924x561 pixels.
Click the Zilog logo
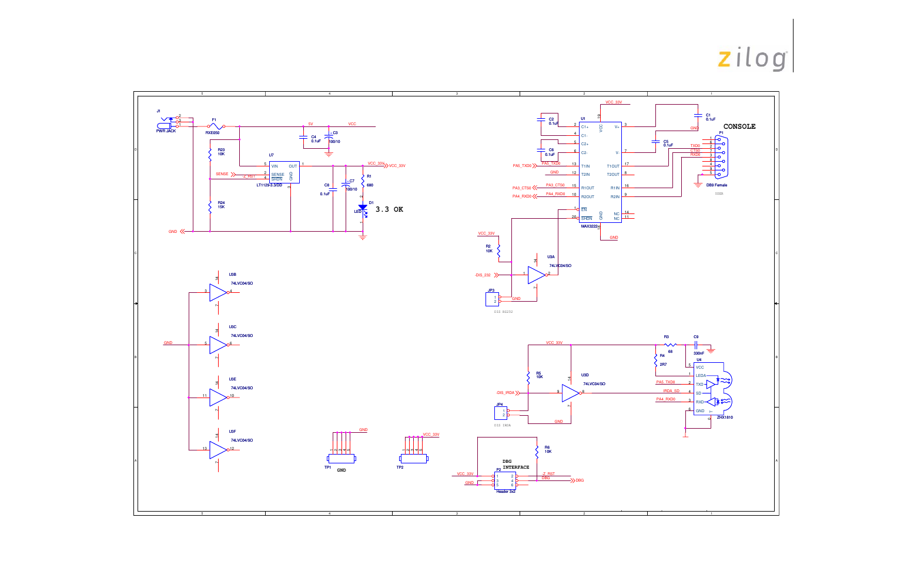tap(752, 59)
